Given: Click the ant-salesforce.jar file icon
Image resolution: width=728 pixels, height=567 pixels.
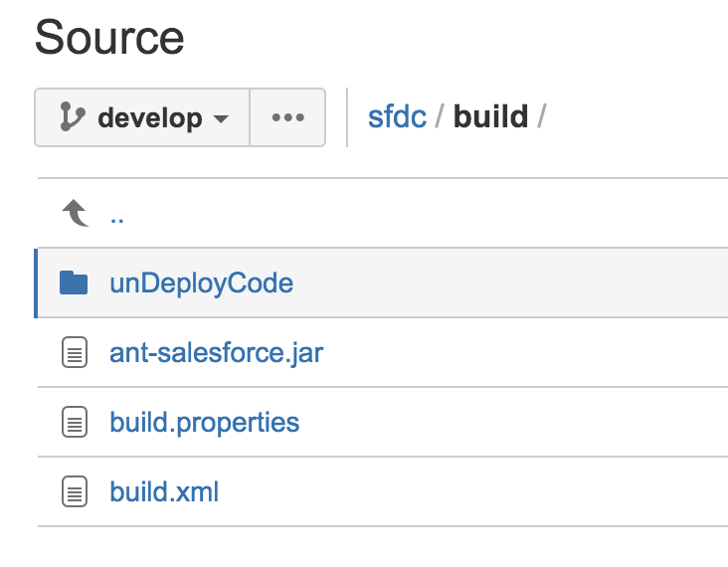Looking at the screenshot, I should coord(75,353).
